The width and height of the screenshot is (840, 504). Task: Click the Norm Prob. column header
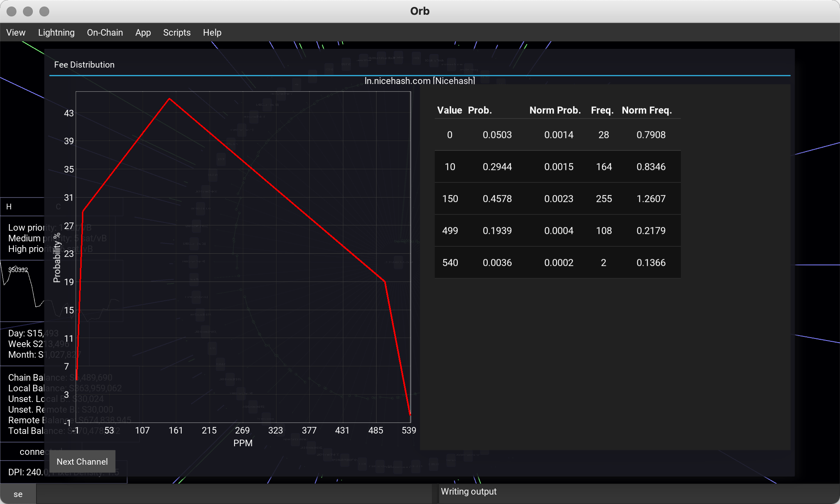[x=555, y=110]
